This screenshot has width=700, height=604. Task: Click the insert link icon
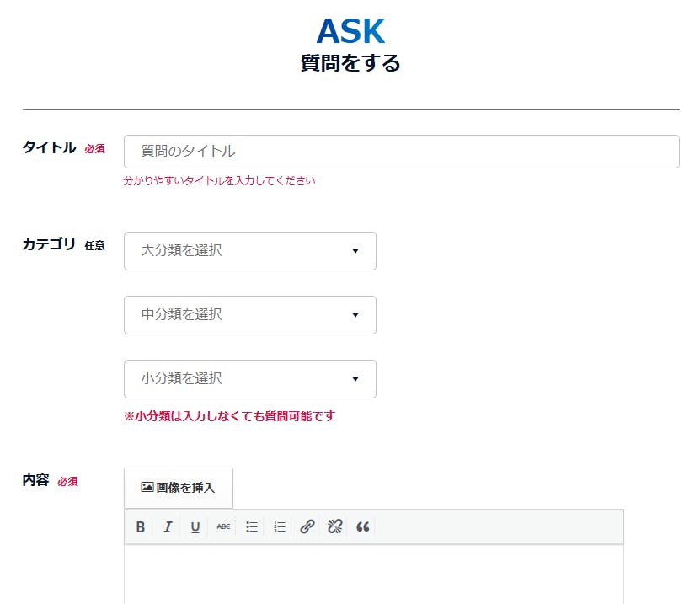307,527
